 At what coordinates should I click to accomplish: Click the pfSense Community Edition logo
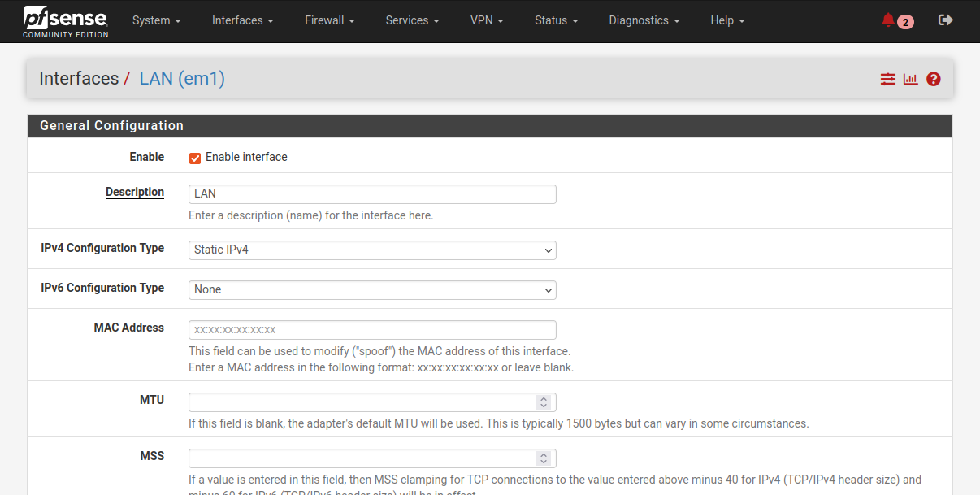(x=66, y=21)
